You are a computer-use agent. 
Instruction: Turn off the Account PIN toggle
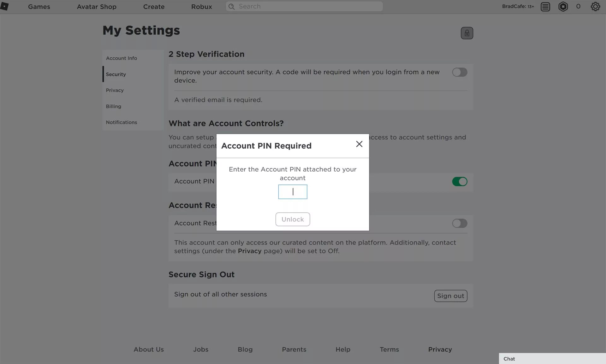point(459,182)
